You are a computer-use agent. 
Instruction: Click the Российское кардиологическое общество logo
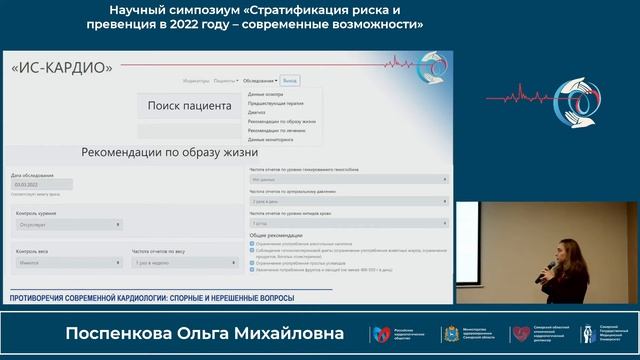click(398, 334)
